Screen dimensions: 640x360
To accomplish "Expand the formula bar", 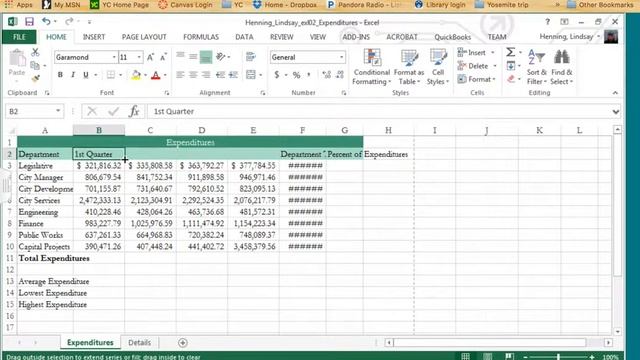I will coord(616,111).
